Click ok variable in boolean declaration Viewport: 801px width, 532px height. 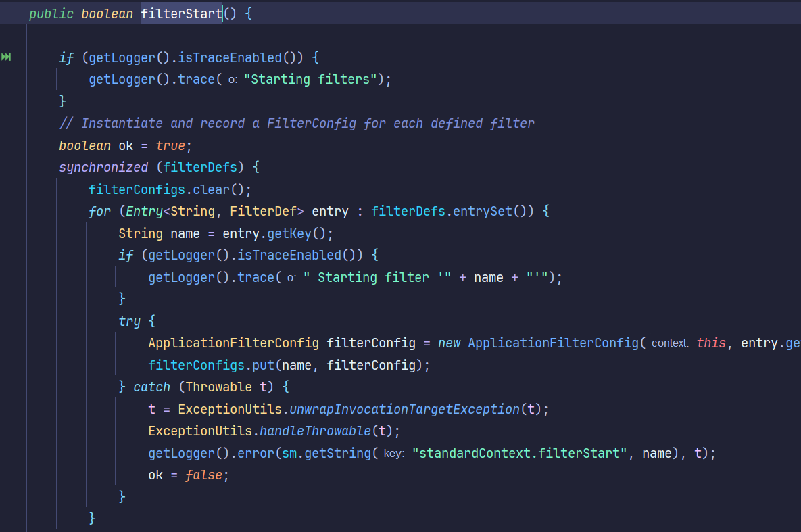click(x=126, y=145)
